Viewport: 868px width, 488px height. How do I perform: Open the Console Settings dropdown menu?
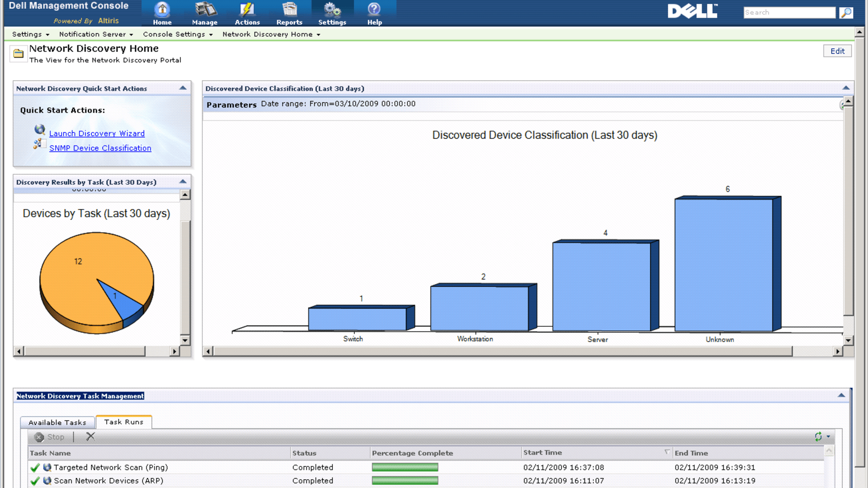[178, 34]
